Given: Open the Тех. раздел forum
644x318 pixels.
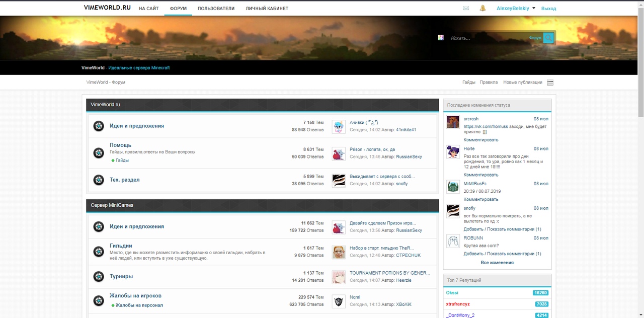Looking at the screenshot, I should [x=125, y=180].
